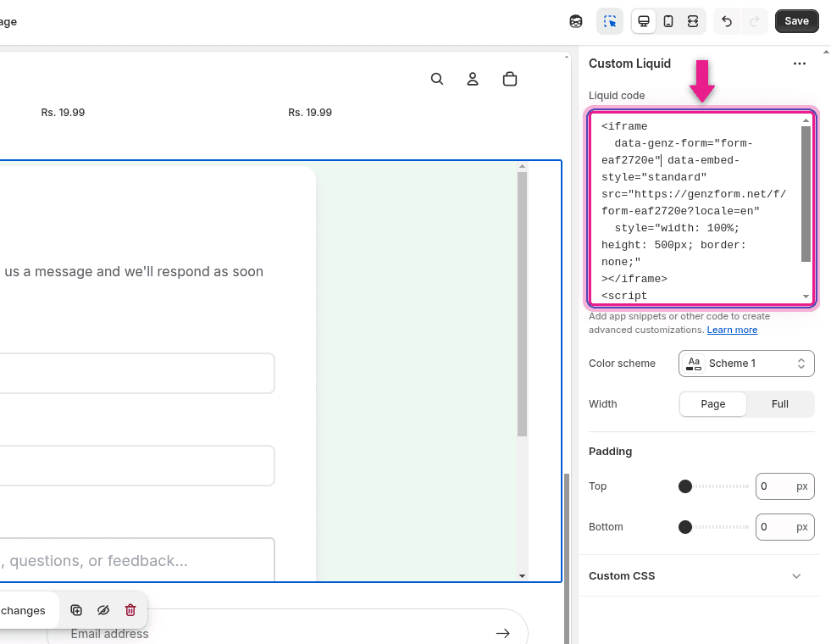Open the Custom Liquid options menu
Screen dimensions: 831x644
click(799, 64)
